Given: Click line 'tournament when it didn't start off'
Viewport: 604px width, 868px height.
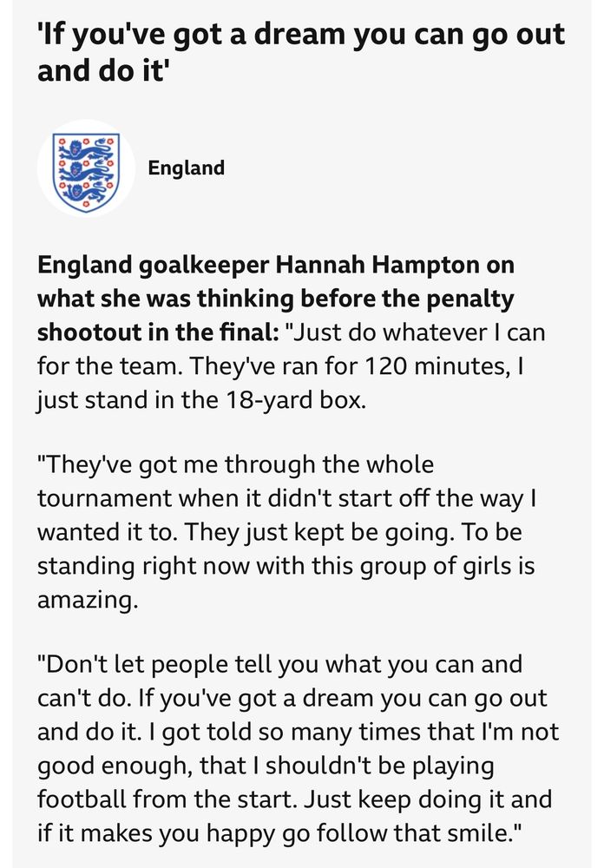Looking at the screenshot, I should (x=286, y=498).
